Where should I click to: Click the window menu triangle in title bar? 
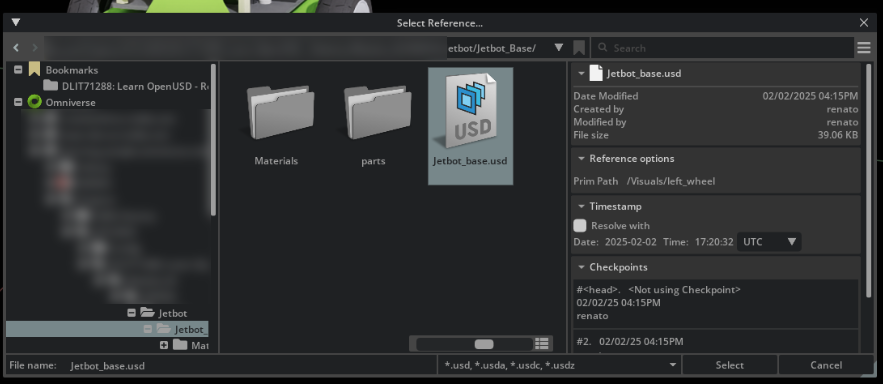click(16, 23)
